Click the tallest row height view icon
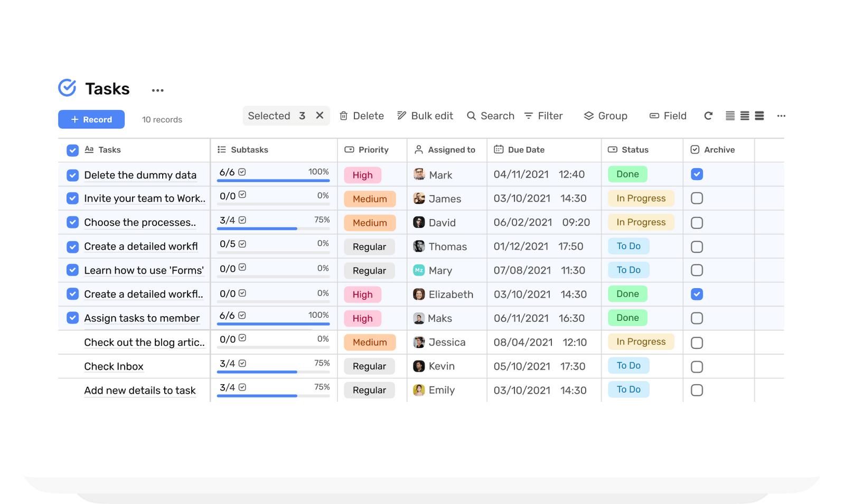Image resolution: width=845 pixels, height=504 pixels. pos(759,116)
